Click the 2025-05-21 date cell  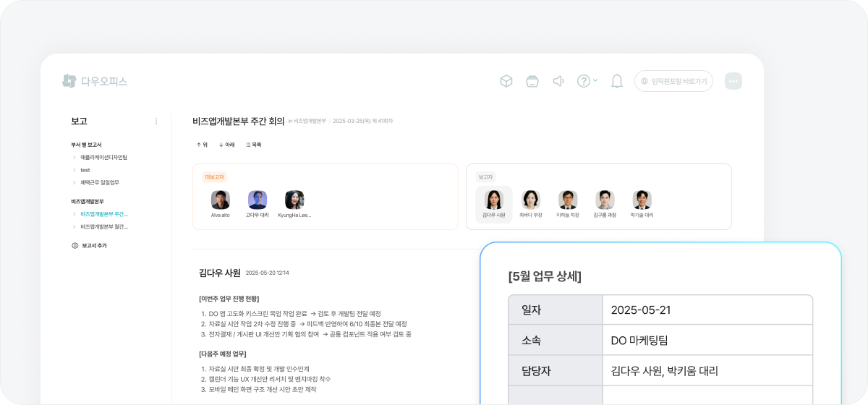coord(707,310)
